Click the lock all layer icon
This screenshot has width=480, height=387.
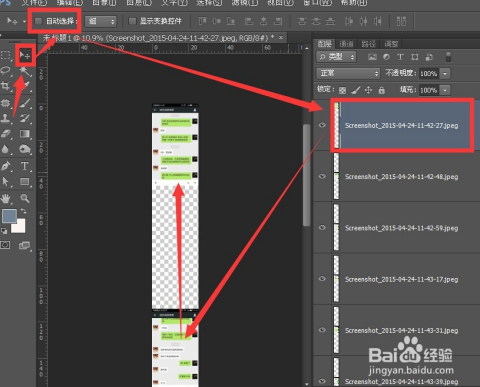382,90
